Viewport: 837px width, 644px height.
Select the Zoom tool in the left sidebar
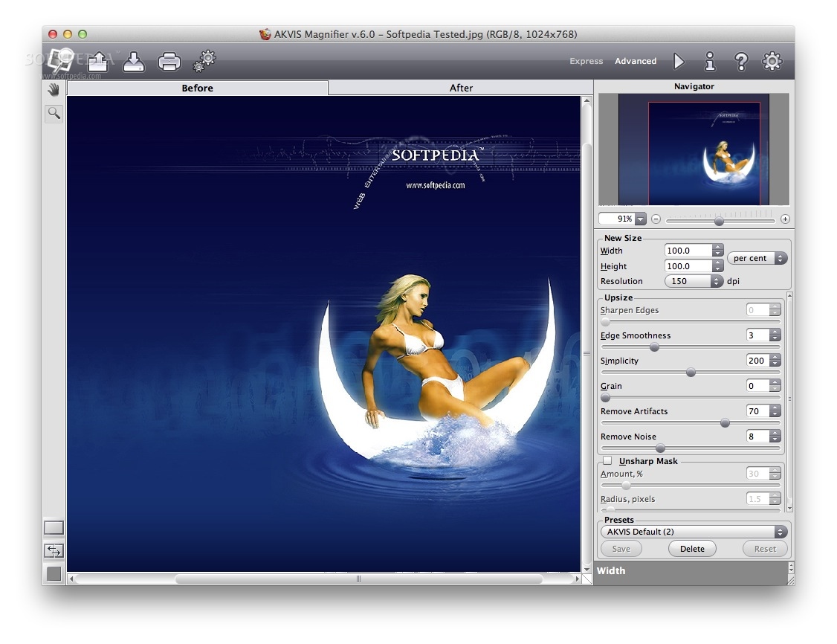point(52,113)
